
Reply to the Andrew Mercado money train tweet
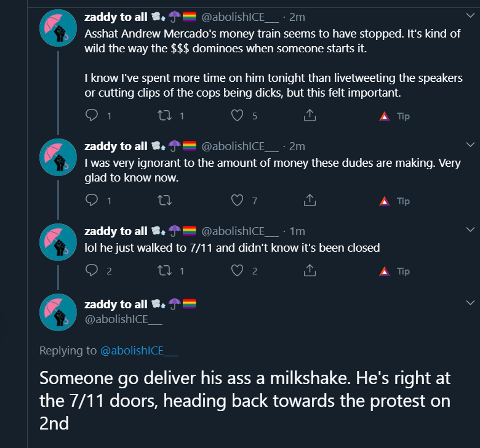[92, 116]
